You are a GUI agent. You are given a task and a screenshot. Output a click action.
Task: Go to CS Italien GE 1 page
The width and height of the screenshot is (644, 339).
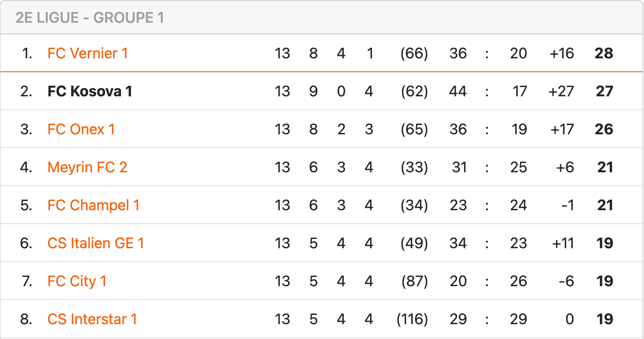96,243
